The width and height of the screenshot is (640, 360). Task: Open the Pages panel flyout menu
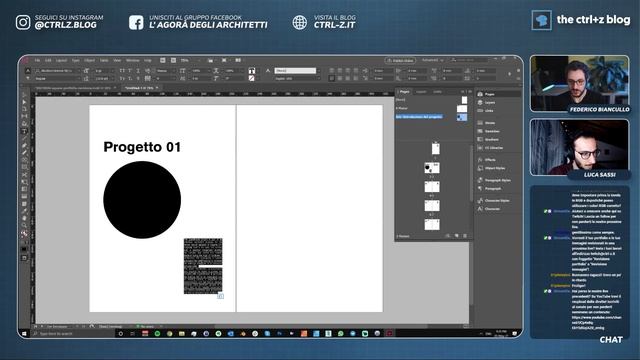(x=470, y=92)
